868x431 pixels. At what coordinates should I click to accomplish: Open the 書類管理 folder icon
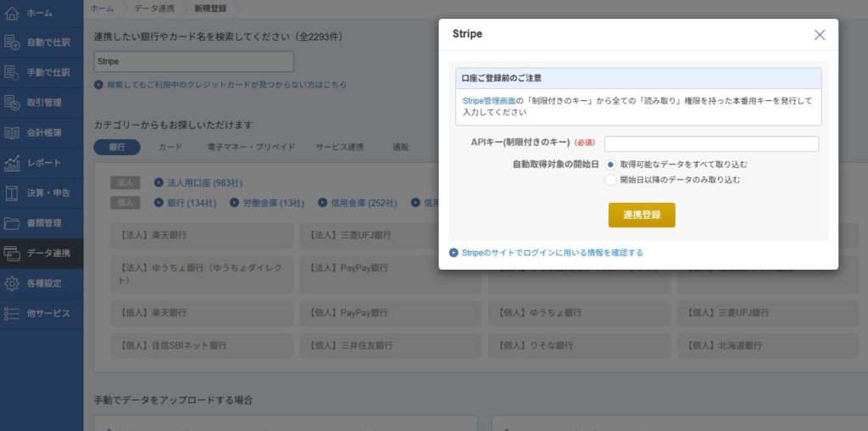click(12, 223)
